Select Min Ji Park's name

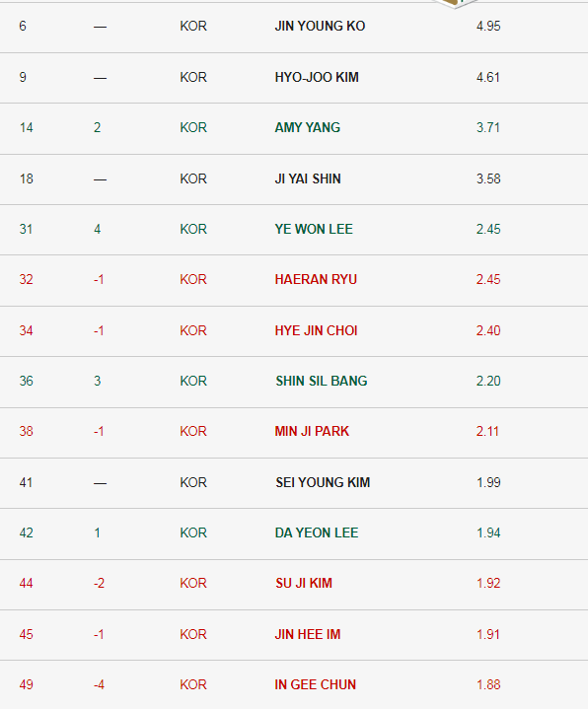(312, 431)
